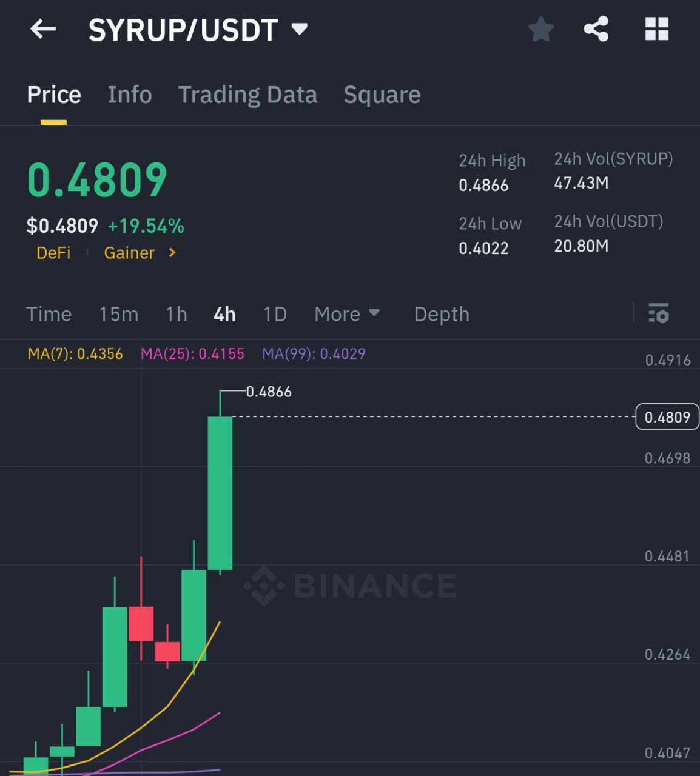
Task: Tap the +19.54% change value
Action: (x=146, y=226)
